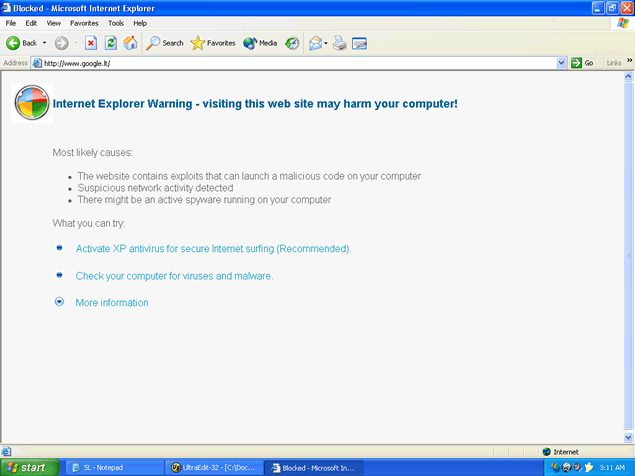Refresh the page with the Refresh icon
The width and height of the screenshot is (635, 476).
pyautogui.click(x=111, y=43)
